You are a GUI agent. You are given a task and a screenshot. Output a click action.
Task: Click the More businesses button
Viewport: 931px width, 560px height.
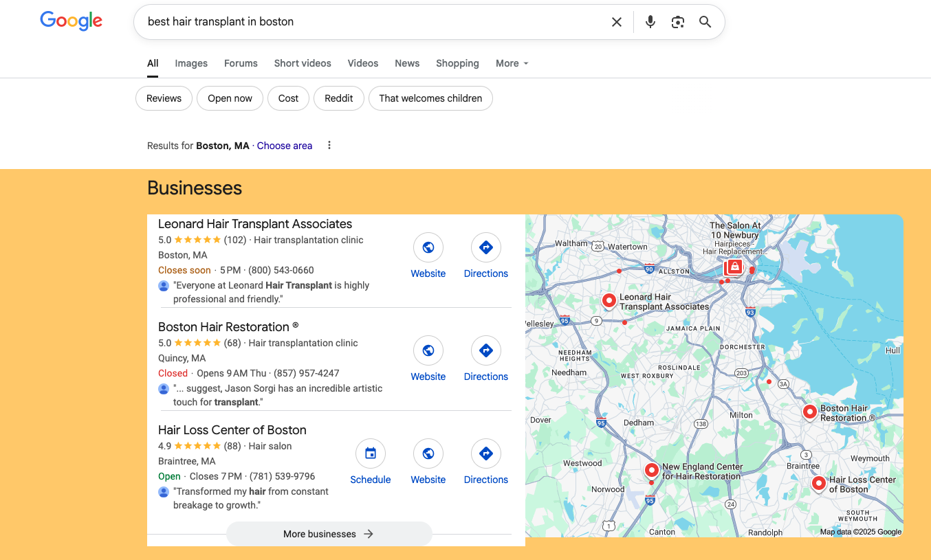coord(329,534)
